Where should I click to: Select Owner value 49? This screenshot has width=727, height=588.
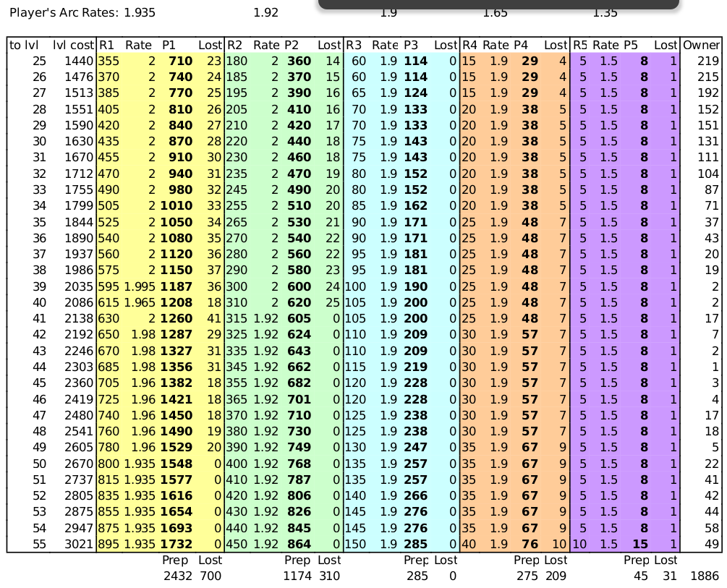[x=712, y=544]
